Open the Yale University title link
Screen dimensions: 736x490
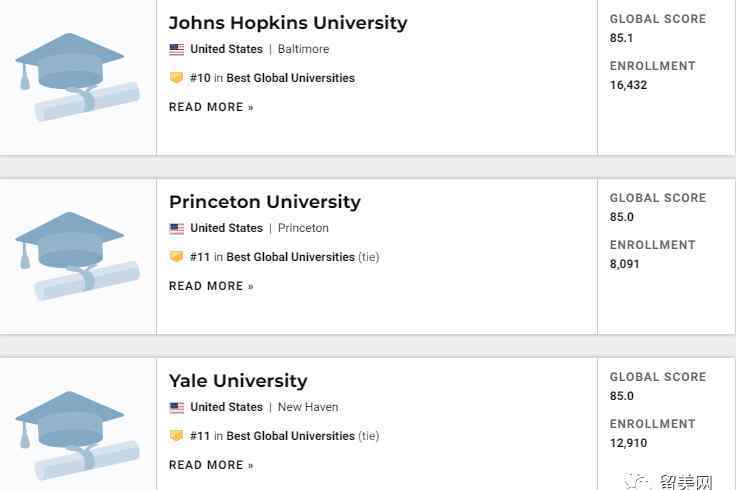(x=238, y=381)
